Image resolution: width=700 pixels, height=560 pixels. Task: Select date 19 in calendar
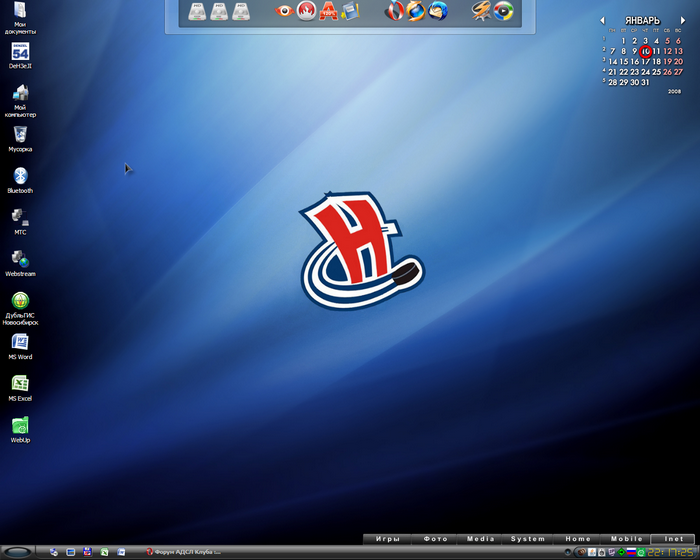coord(667,62)
